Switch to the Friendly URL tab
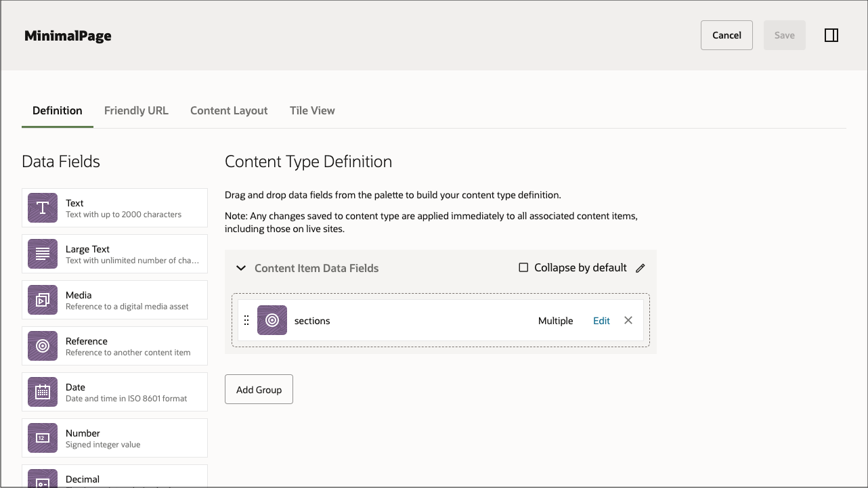Screen dimensions: 868x488 pos(136,110)
